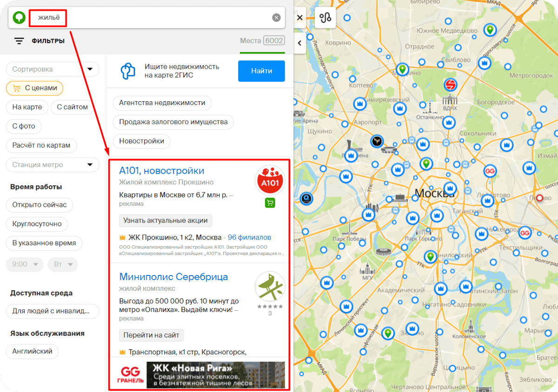
Task: Open the A101 red logo thumbnail
Action: click(270, 179)
